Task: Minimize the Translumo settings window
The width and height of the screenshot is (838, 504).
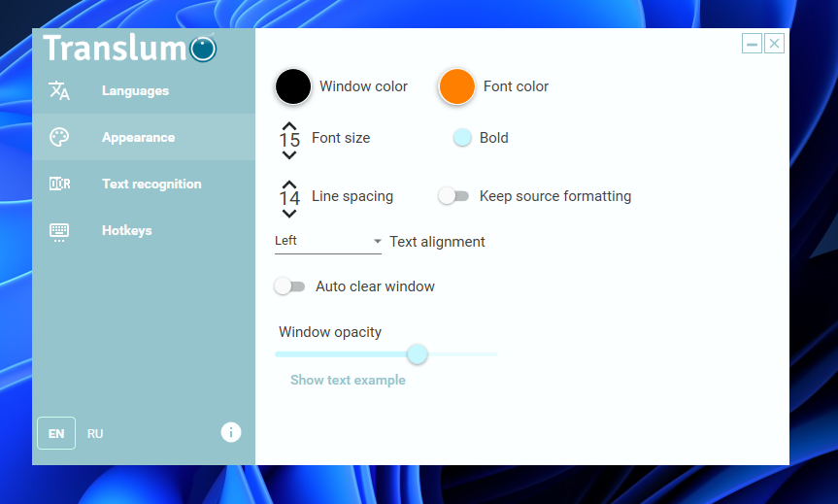Action: [x=752, y=44]
